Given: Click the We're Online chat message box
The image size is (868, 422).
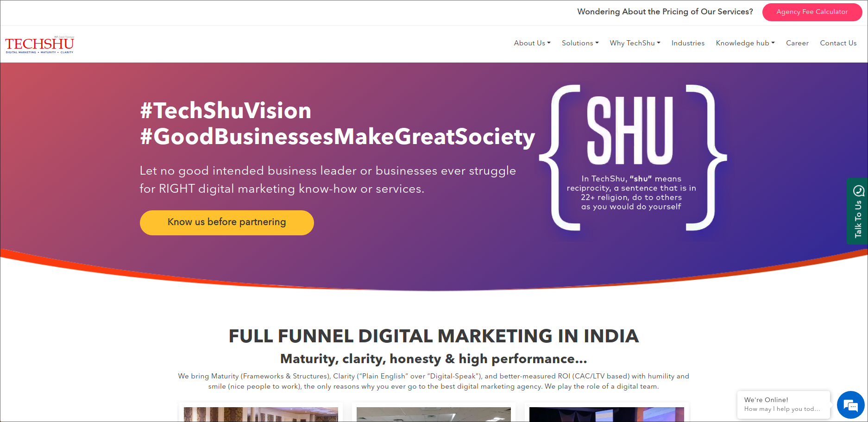Looking at the screenshot, I should pos(783,404).
